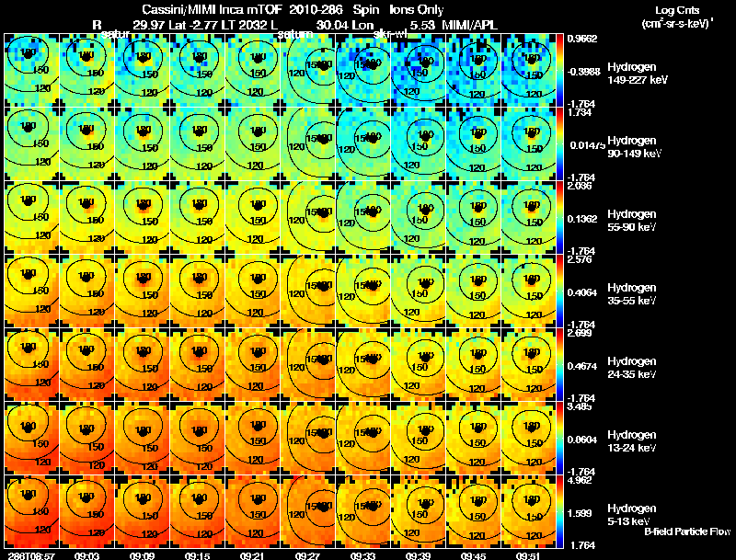Click the B-field Particle Flow caption
736x560 pixels.
687,531
